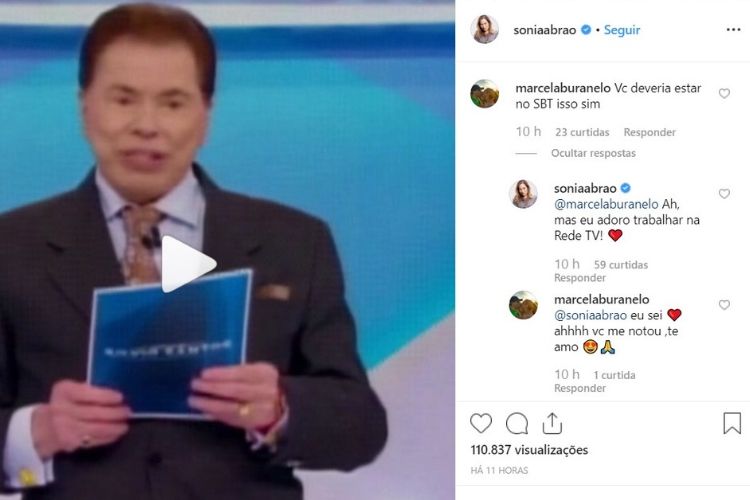View the 23 curtidas likes list

coord(582,132)
